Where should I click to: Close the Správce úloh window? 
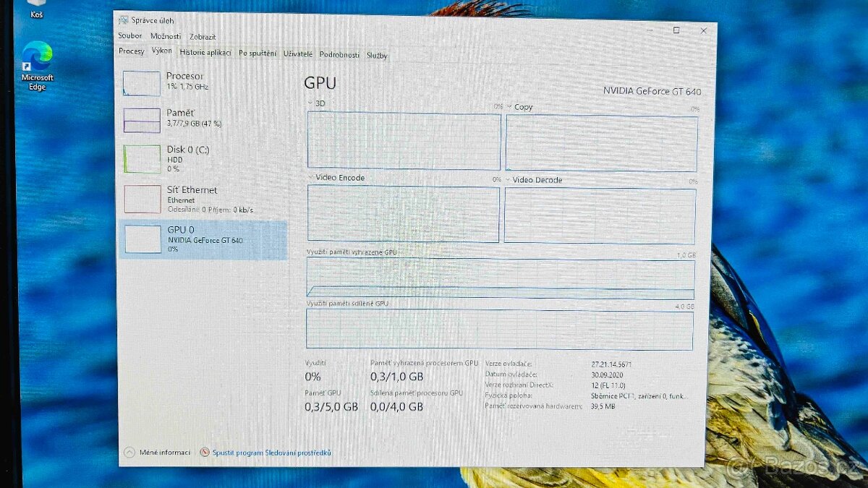pyautogui.click(x=703, y=31)
